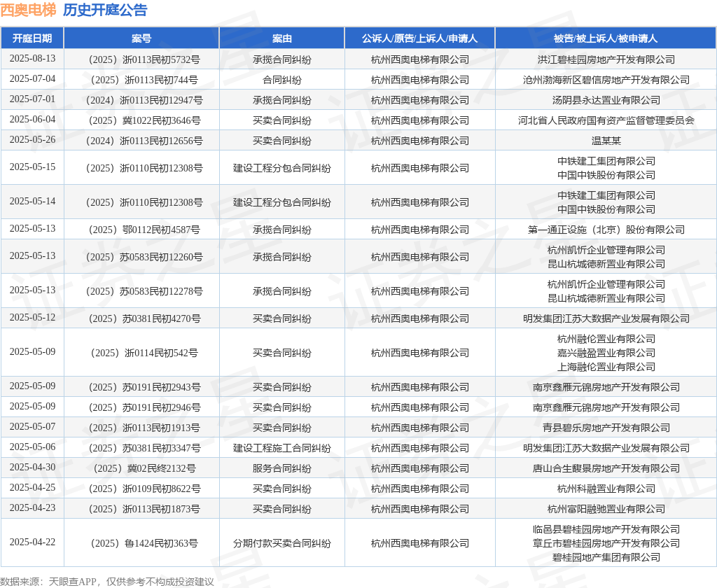Screen dimensions: 717x588
Task: Click the date 2025-05-07
Action: [32, 426]
